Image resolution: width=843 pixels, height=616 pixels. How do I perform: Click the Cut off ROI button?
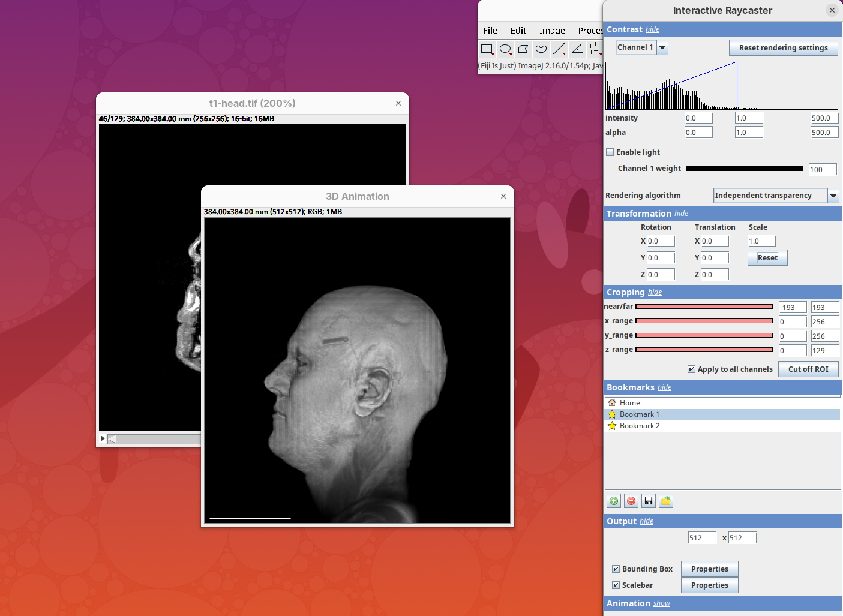click(808, 369)
